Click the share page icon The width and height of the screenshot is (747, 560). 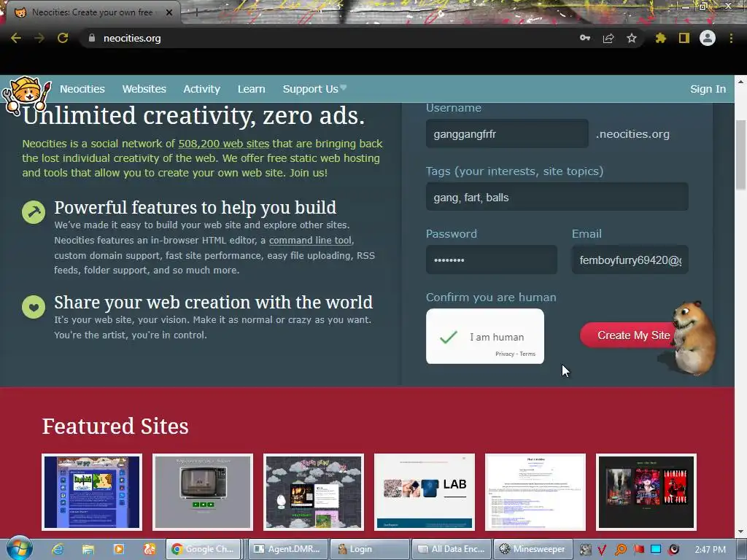(608, 38)
